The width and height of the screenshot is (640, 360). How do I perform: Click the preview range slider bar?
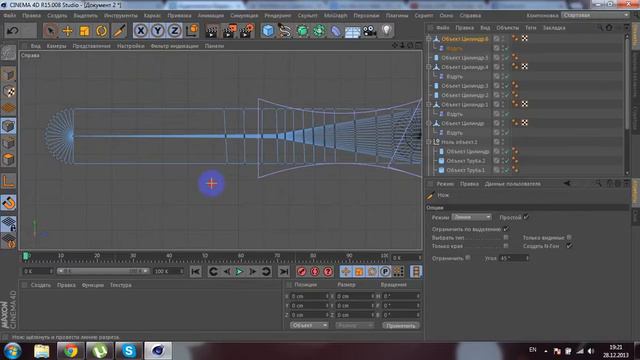pos(103,271)
